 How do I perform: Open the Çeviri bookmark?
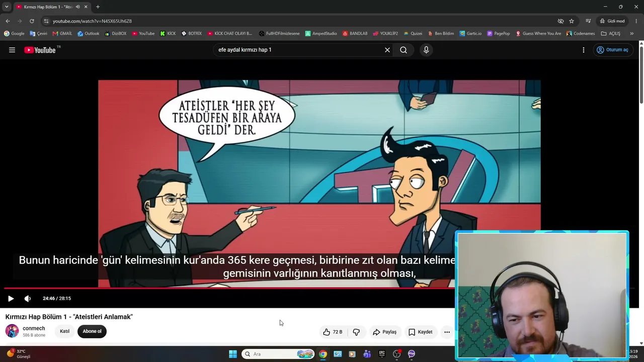point(38,34)
